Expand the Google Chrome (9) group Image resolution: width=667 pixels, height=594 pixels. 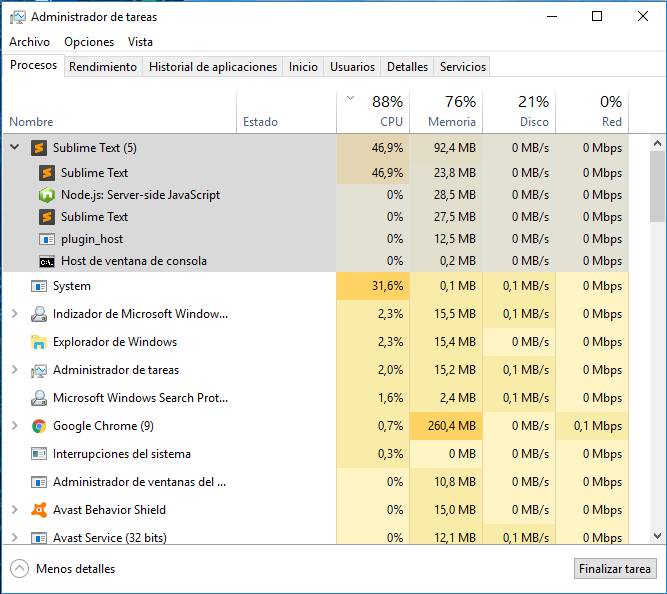pyautogui.click(x=14, y=426)
